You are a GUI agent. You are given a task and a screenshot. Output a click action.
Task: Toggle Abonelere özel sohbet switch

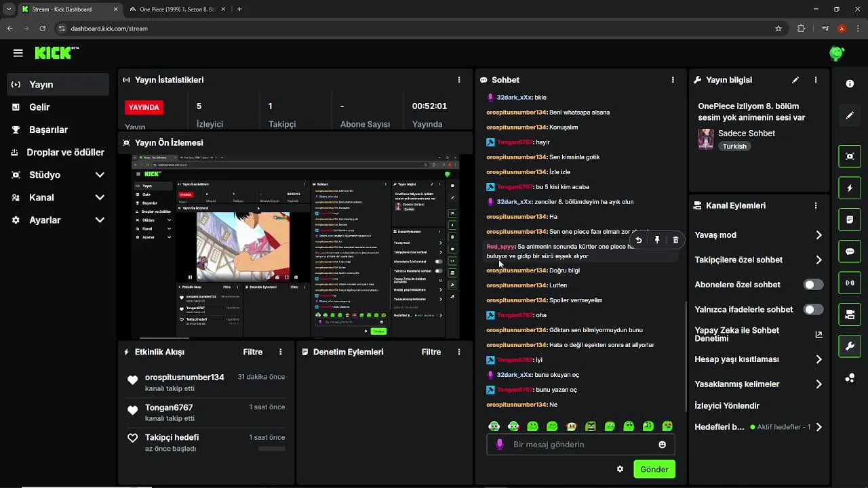[813, 285]
